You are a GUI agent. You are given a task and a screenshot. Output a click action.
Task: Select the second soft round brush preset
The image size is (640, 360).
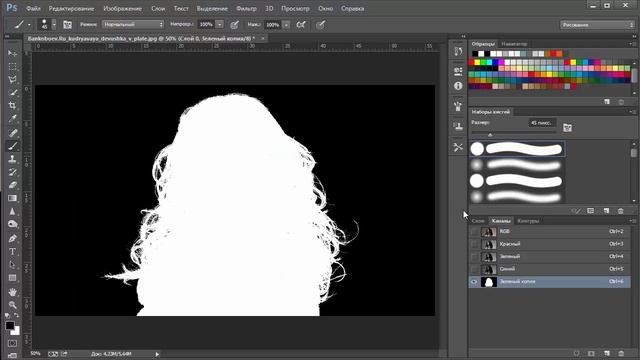pos(517,197)
